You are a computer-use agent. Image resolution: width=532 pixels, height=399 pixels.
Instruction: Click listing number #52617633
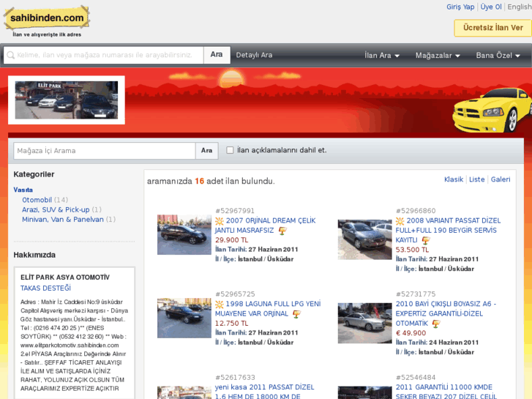(235, 378)
